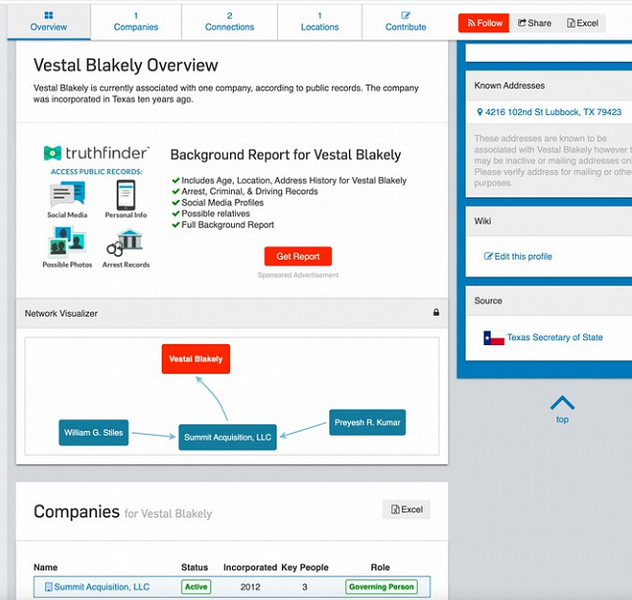Click the Wiki panel header
The height and width of the screenshot is (600, 632).
549,221
